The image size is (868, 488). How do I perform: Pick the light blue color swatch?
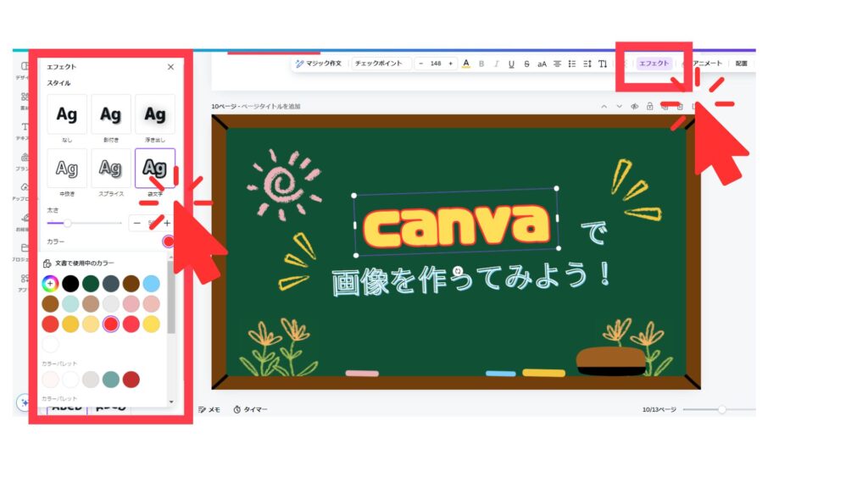151,284
